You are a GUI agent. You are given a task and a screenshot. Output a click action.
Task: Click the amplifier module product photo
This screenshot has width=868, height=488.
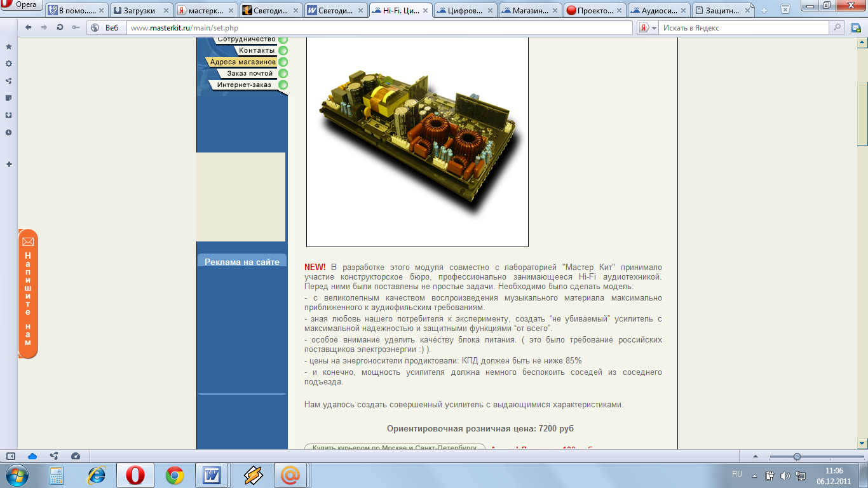(417, 142)
